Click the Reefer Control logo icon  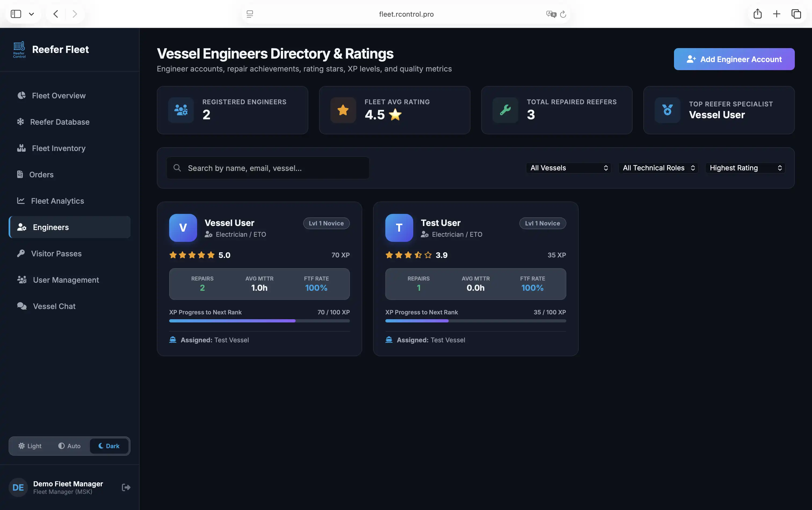coord(19,50)
